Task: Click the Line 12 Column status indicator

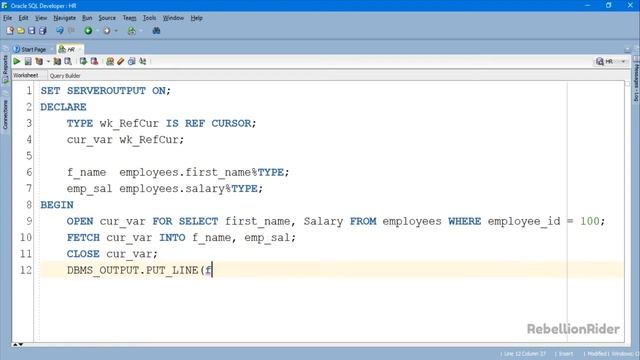Action: tap(524, 353)
